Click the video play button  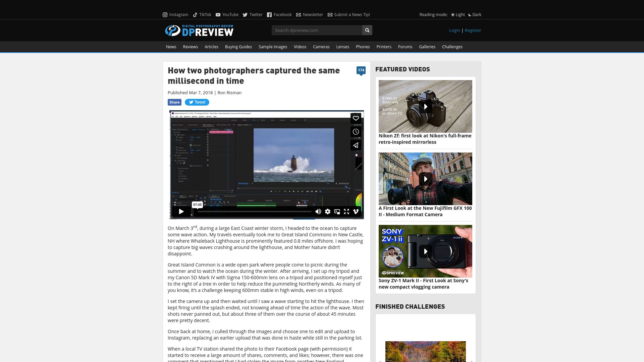181,212
